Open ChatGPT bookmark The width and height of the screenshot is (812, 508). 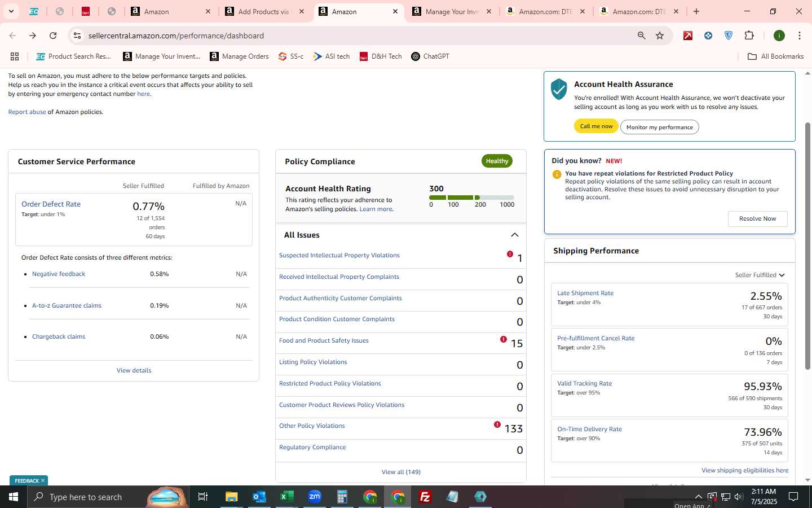430,56
